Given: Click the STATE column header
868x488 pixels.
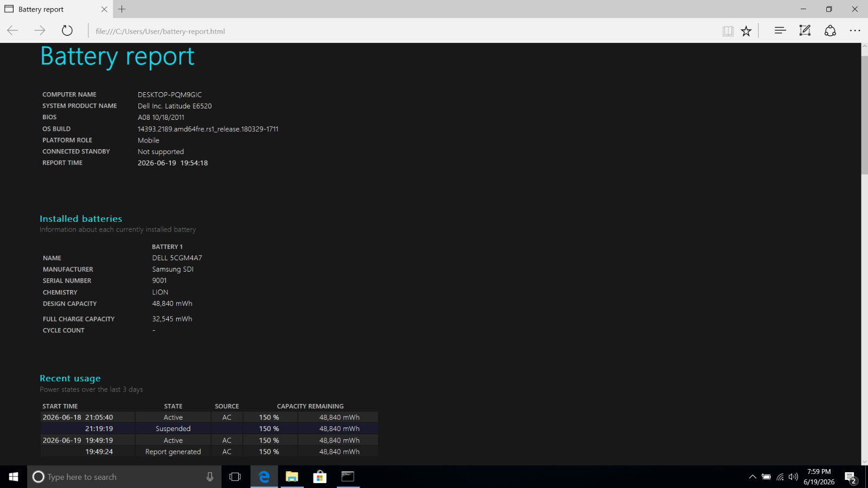Looking at the screenshot, I should coord(173,406).
